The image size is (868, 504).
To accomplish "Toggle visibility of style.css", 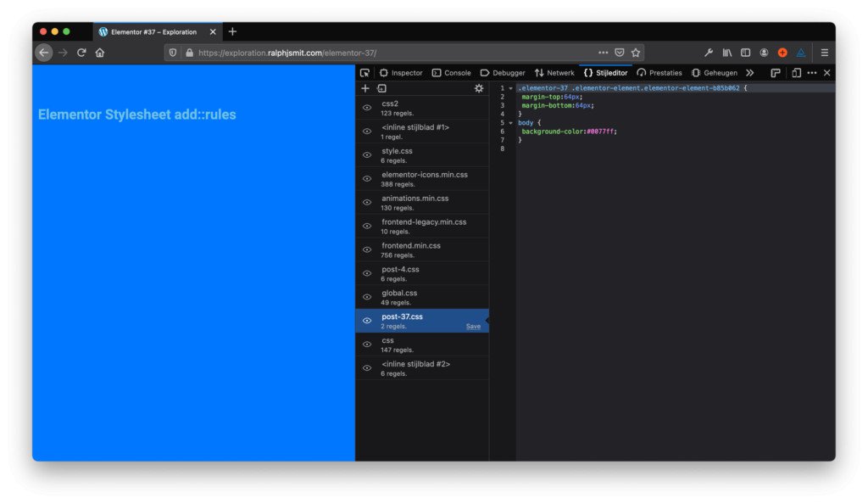I will (x=367, y=154).
